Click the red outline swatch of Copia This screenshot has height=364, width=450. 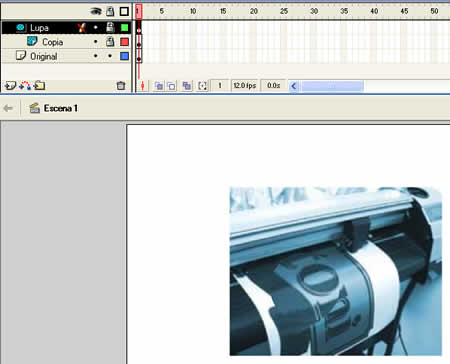click(x=124, y=42)
